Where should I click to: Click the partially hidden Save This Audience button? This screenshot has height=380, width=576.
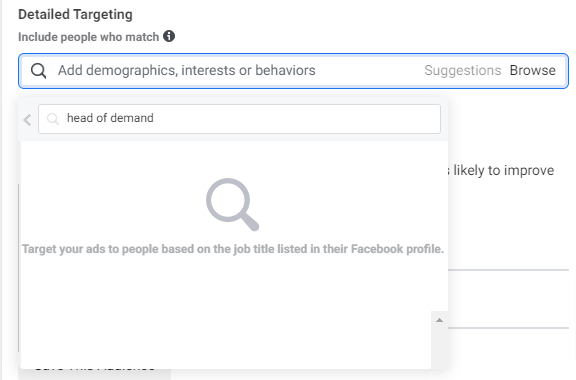(95, 373)
